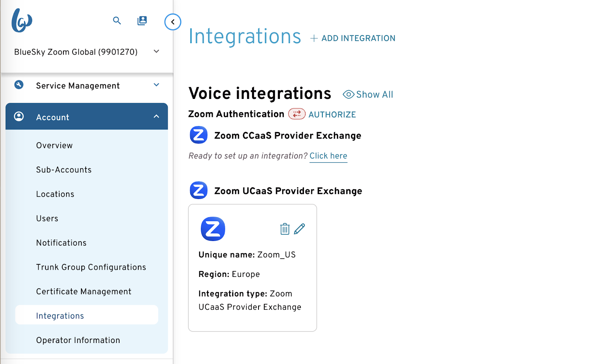Click the Service Management wrench icon
Viewport: 611px width, 364px height.
(x=19, y=85)
